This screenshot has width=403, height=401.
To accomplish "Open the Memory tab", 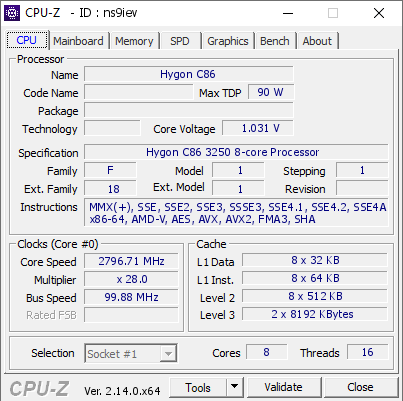I will 134,41.
